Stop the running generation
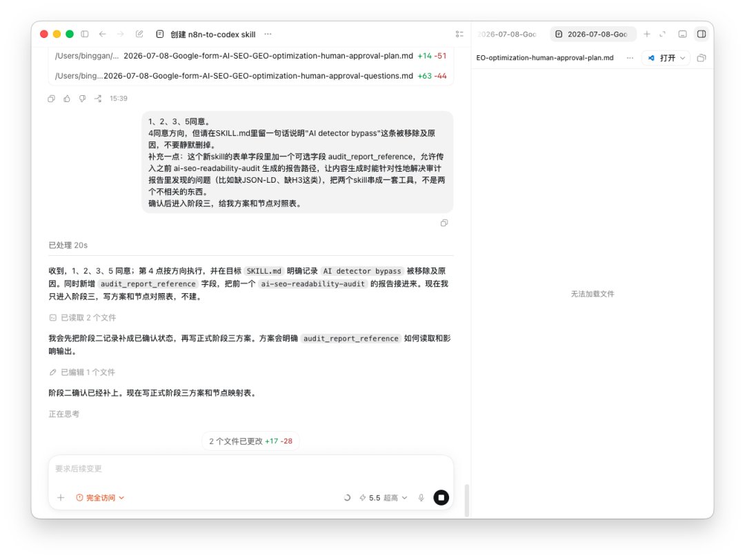This screenshot has height=560, width=745. [441, 497]
